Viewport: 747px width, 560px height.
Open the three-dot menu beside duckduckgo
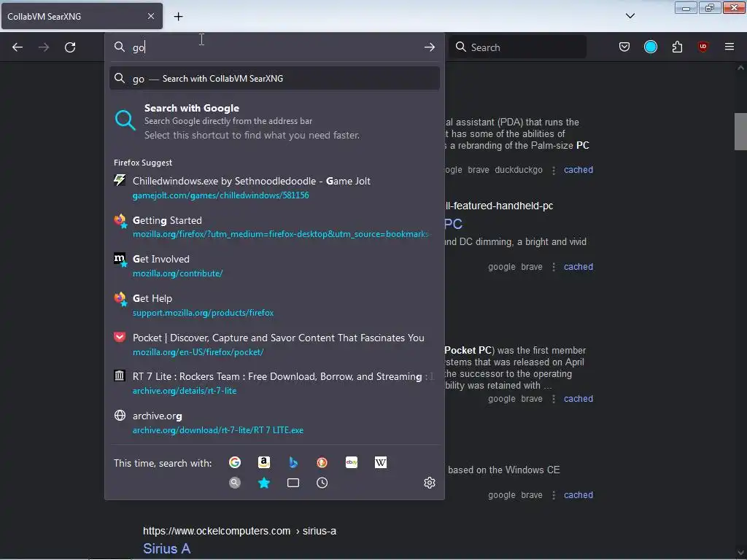(x=554, y=170)
